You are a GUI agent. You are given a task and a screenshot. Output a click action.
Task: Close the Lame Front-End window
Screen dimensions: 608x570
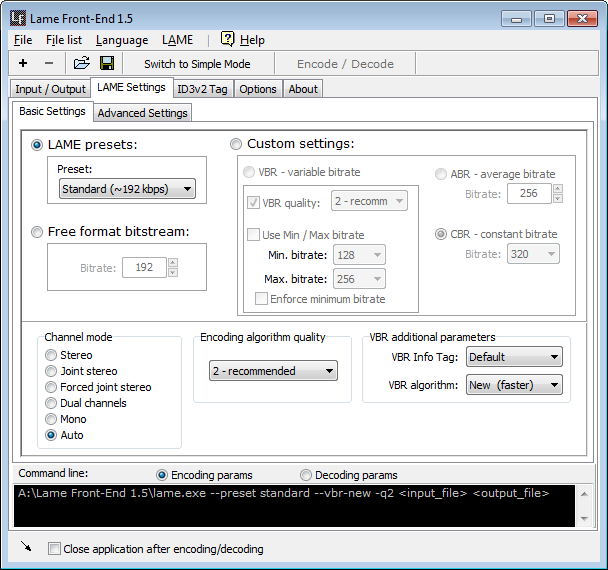pyautogui.click(x=582, y=19)
